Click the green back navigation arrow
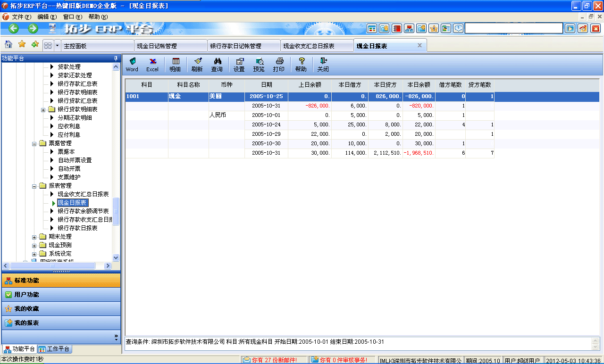Viewport: 604px width, 364px height. click(x=13, y=28)
